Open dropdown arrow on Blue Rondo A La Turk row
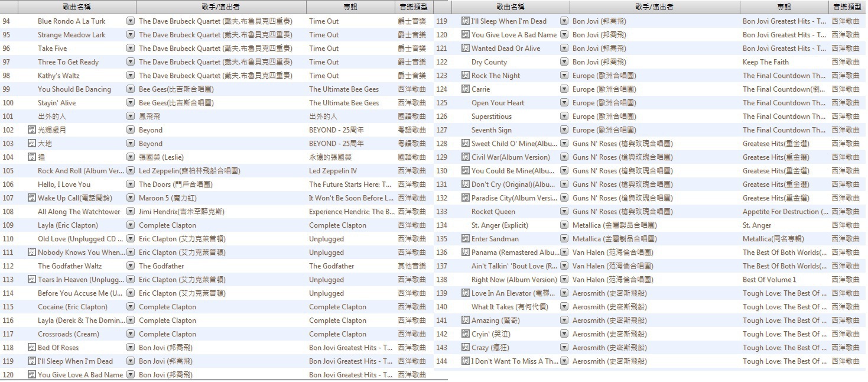Screen dimensions: 868x382 coord(131,21)
